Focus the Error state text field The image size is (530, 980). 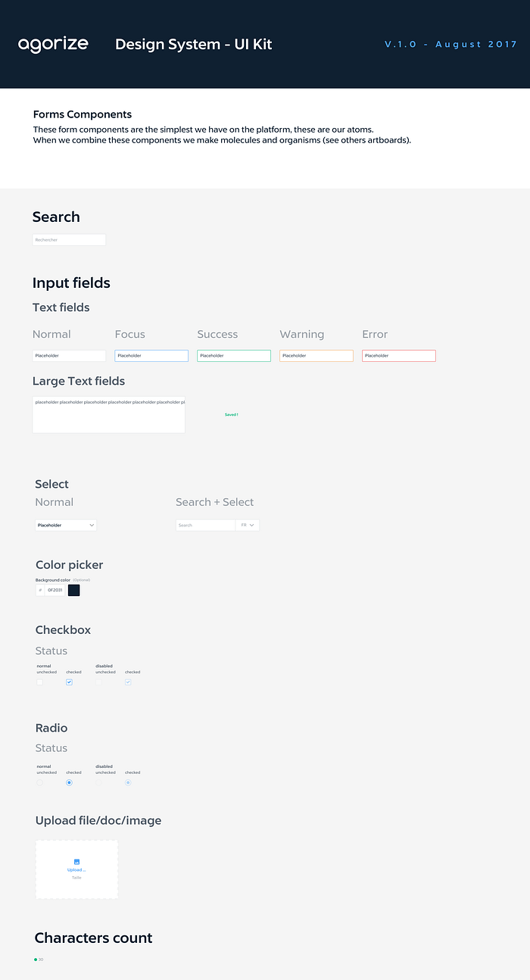coord(399,356)
